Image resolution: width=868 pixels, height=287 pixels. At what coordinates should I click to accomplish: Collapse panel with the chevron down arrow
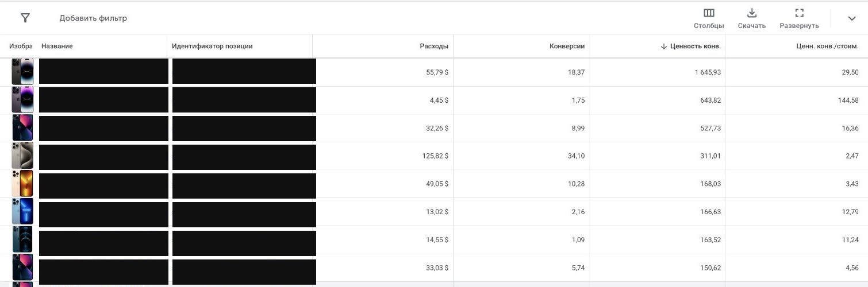[x=852, y=18]
